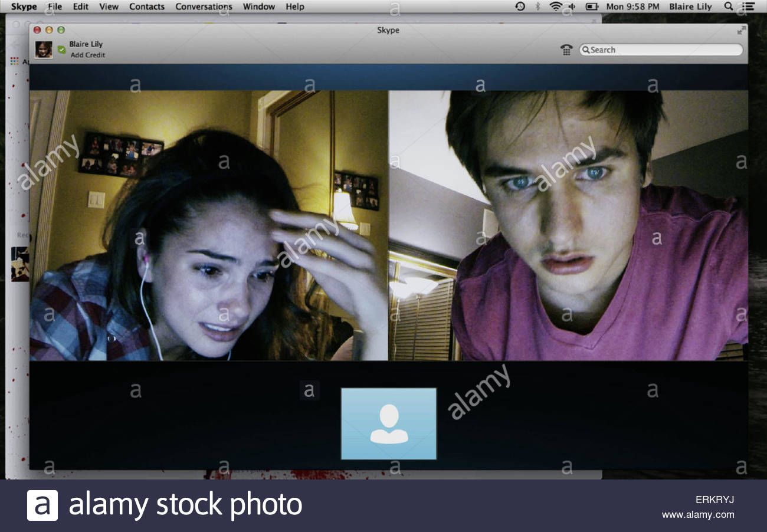Click Blaire Lily's profile avatar in Skype

(x=44, y=50)
